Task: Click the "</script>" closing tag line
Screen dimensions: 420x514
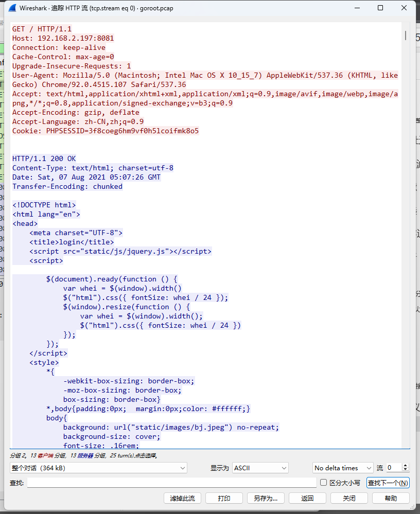Action: point(48,353)
